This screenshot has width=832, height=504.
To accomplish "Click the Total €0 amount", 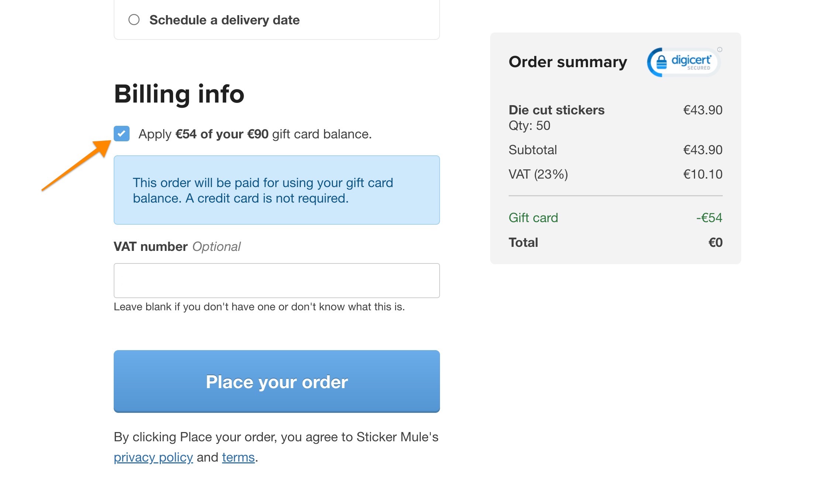I will (716, 242).
